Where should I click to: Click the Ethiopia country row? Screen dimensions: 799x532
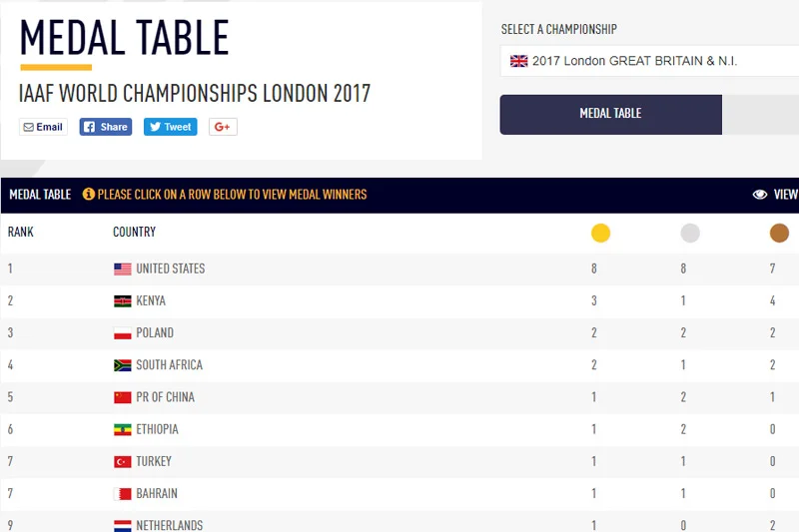399,429
